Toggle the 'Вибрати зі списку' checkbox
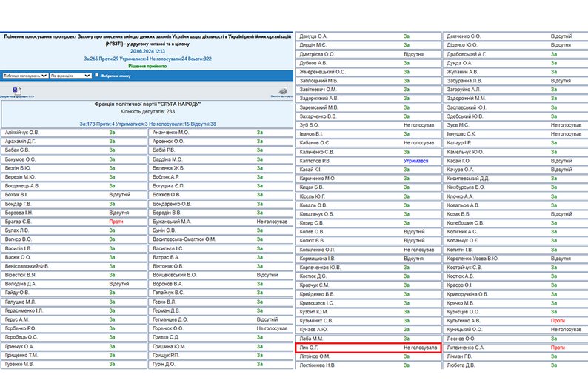This screenshot has height=392, width=588. click(97, 76)
